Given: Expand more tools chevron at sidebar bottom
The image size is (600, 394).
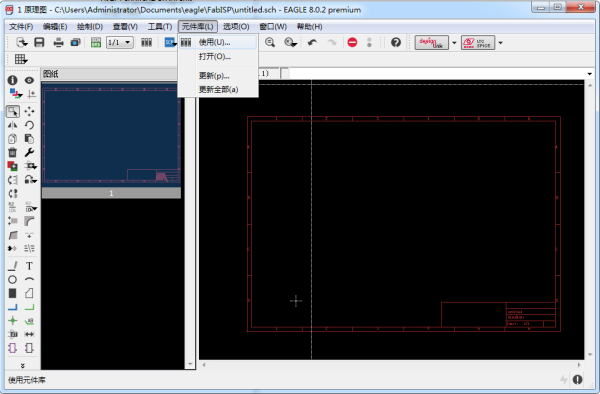Looking at the screenshot, I should (x=23, y=365).
